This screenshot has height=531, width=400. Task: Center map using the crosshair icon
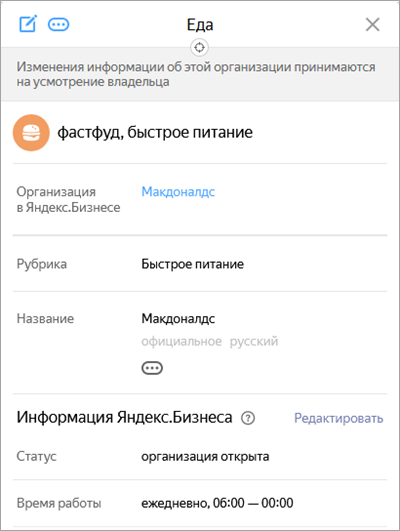pyautogui.click(x=199, y=47)
